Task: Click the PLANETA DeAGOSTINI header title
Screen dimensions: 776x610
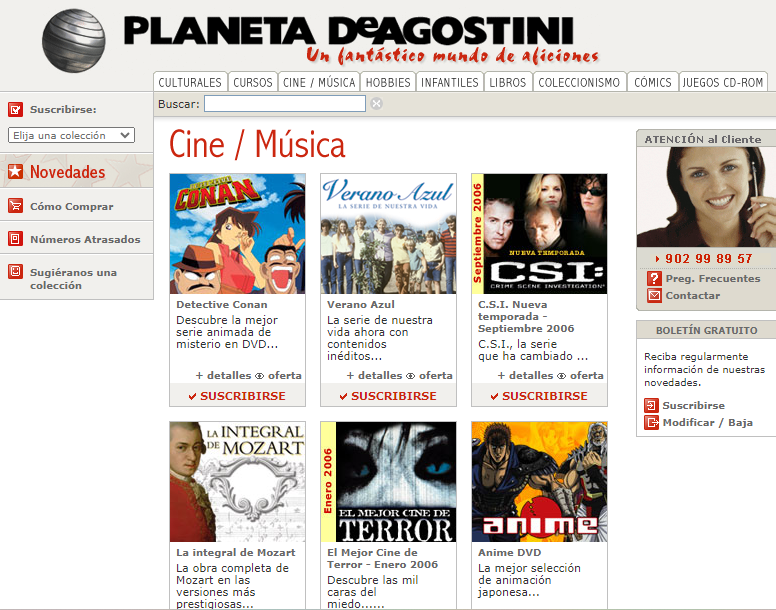Action: pos(348,31)
